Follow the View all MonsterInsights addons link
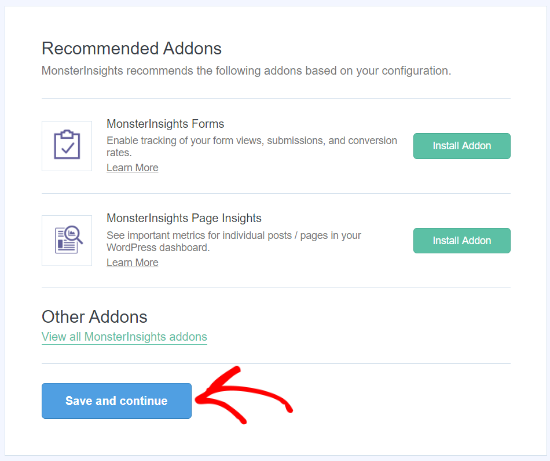Viewport: 550px width, 461px height. 124,337
